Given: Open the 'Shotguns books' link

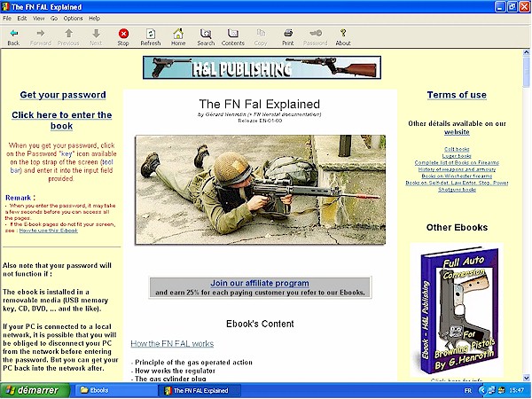Looking at the screenshot, I should point(457,190).
